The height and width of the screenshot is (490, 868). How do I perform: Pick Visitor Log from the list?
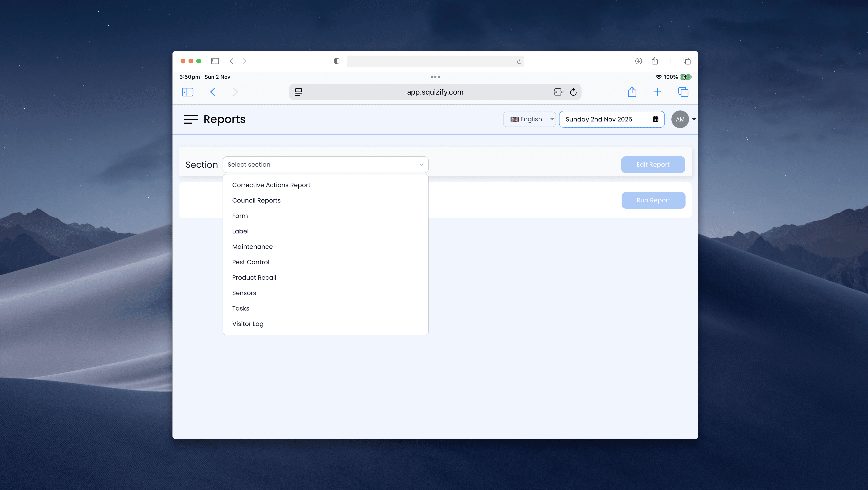click(248, 324)
